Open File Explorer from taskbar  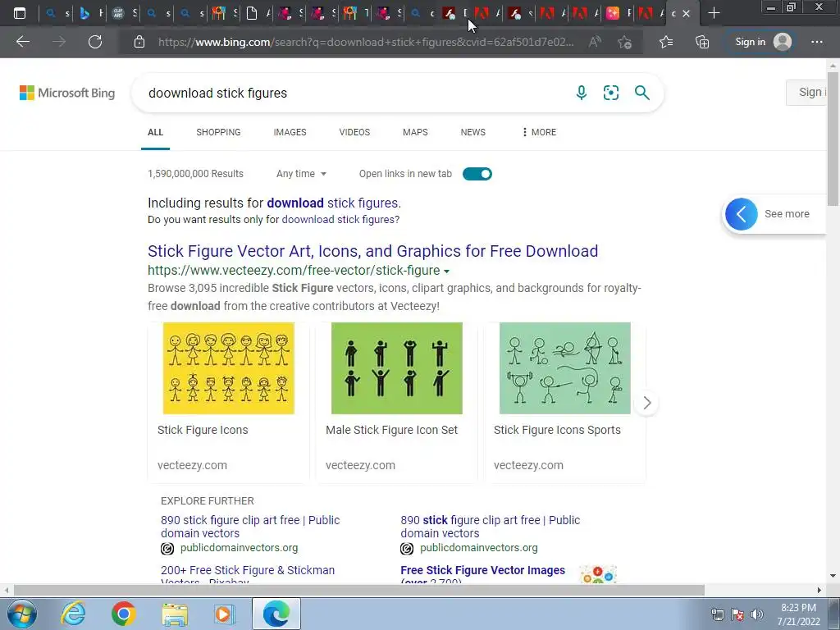point(175,614)
